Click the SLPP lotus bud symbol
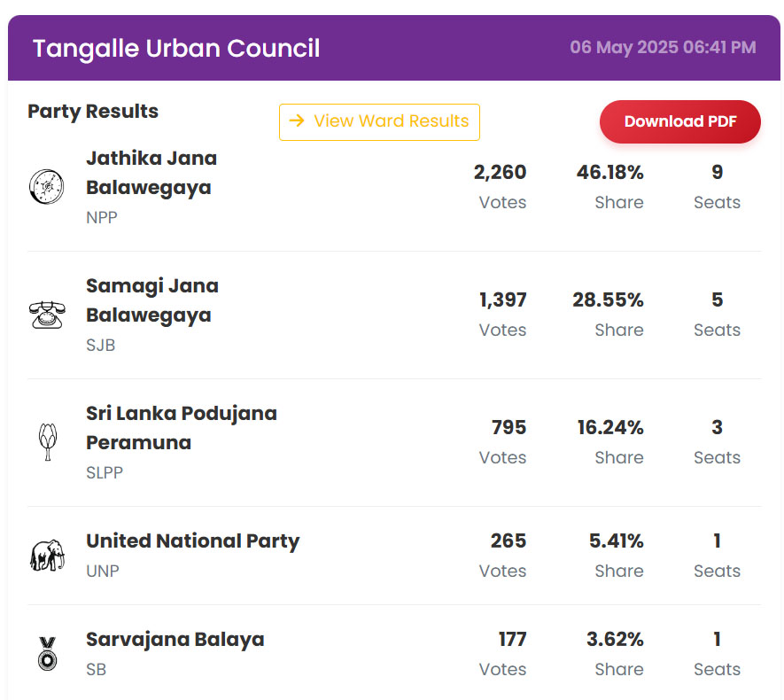This screenshot has height=700, width=784. 48,442
